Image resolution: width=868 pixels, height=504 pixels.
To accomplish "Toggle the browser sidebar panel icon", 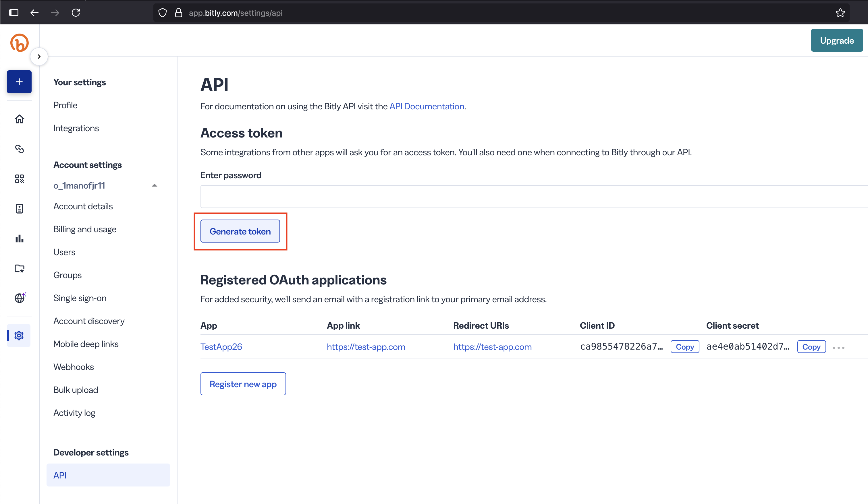I will pos(14,13).
